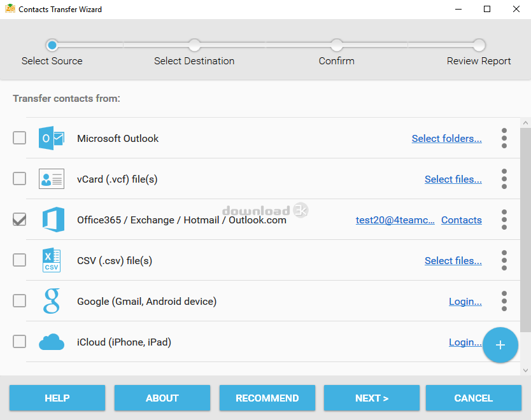The height and width of the screenshot is (420, 531).
Task: Click the vertical scrollbar thumb
Action: pyautogui.click(x=525, y=230)
